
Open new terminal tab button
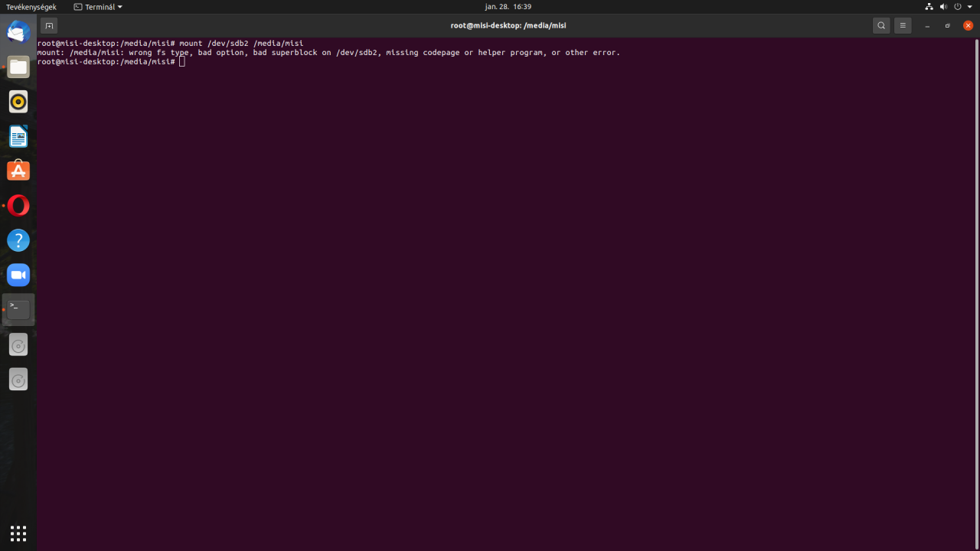click(x=49, y=25)
